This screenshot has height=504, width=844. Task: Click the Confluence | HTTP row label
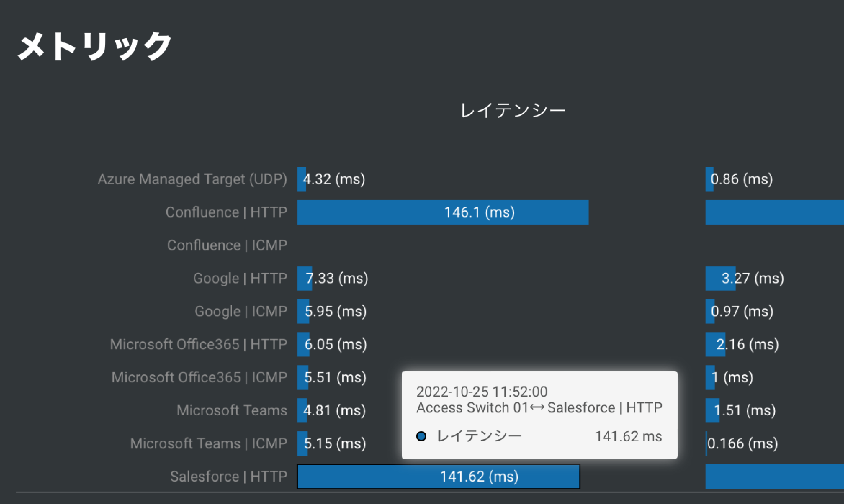click(x=226, y=212)
